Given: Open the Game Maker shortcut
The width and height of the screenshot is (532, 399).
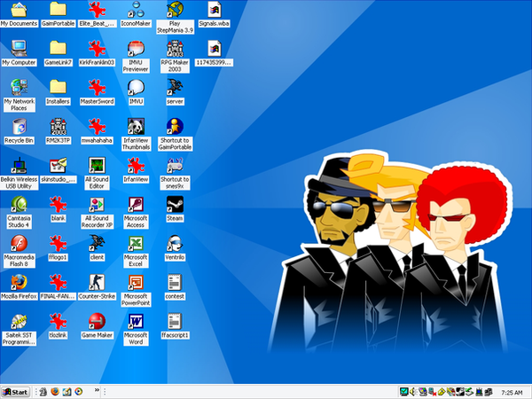Looking at the screenshot, I should 97,322.
